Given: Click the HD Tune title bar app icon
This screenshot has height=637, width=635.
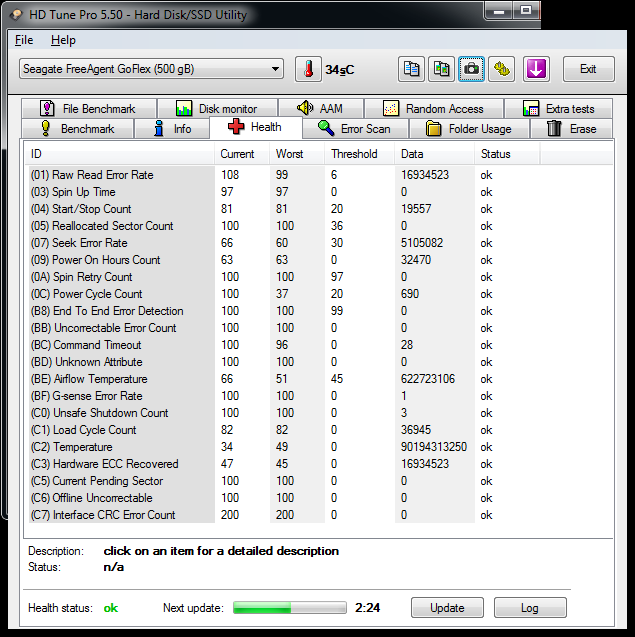Looking at the screenshot, I should click(17, 15).
